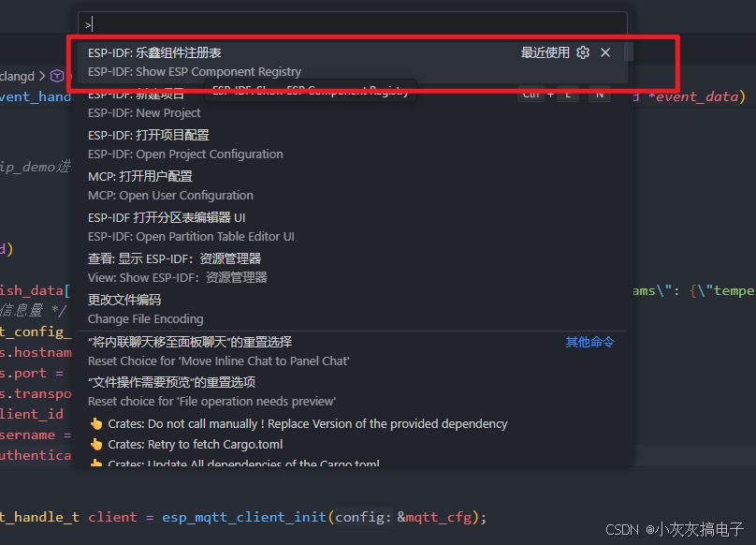Select Reset Choice for 'Move Inline Chat to Panel Chat'

353,351
